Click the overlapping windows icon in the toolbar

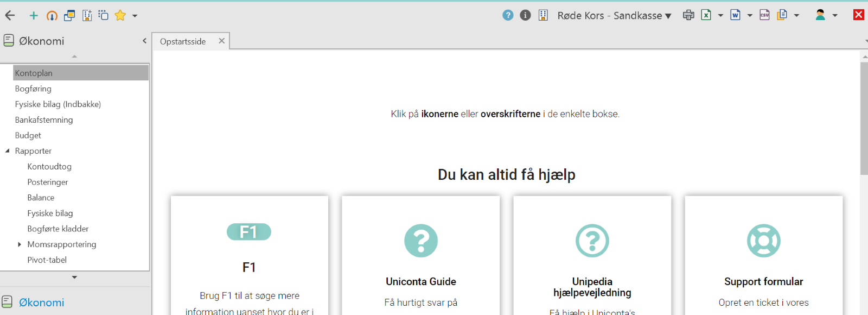(69, 16)
